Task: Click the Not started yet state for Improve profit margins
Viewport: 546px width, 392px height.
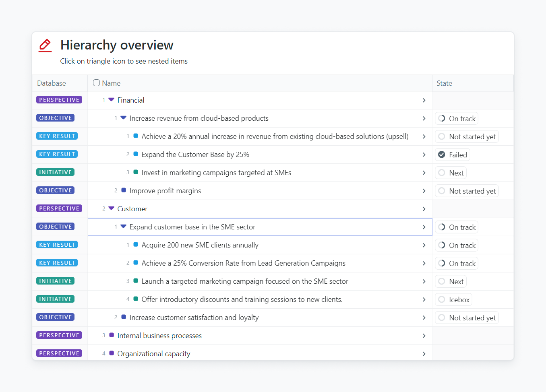Action: tap(467, 191)
